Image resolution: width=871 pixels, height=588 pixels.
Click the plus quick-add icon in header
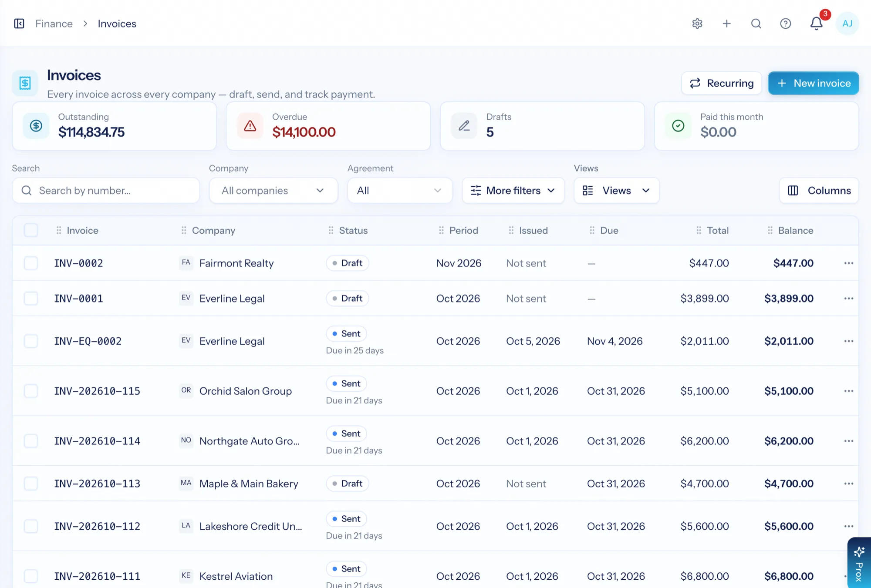click(x=726, y=24)
